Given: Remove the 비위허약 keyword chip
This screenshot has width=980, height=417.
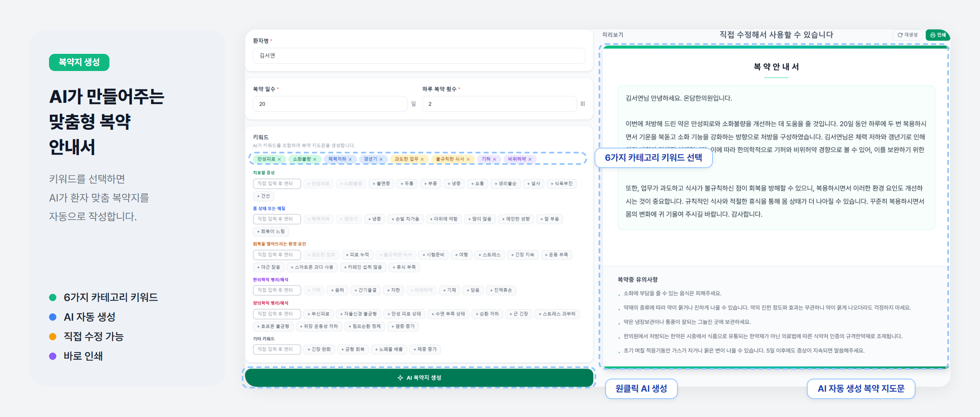Looking at the screenshot, I should click(x=530, y=159).
